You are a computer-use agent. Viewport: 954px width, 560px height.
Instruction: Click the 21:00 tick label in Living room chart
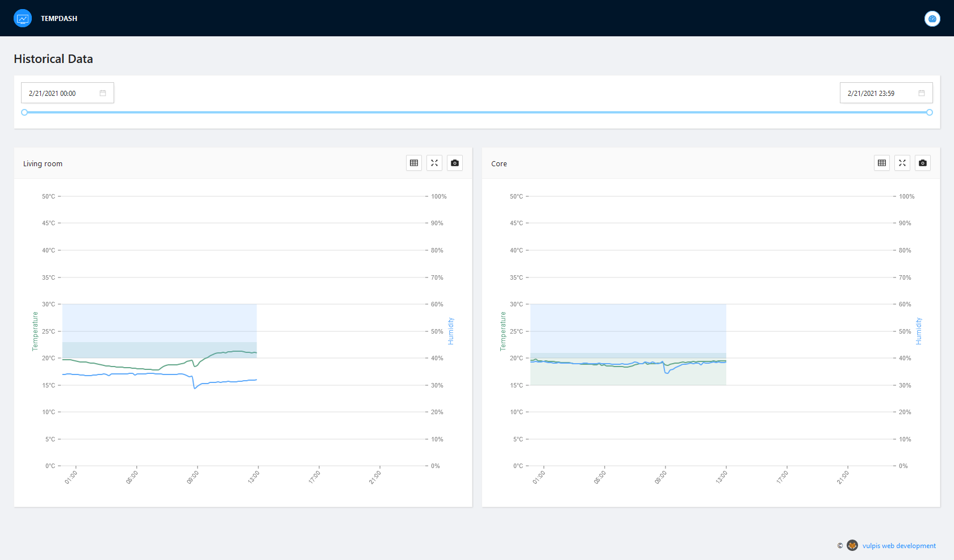[x=375, y=477]
